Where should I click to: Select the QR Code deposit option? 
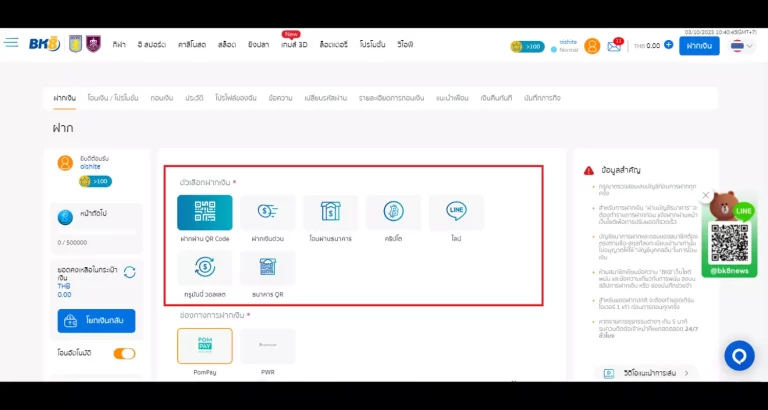[x=204, y=212]
